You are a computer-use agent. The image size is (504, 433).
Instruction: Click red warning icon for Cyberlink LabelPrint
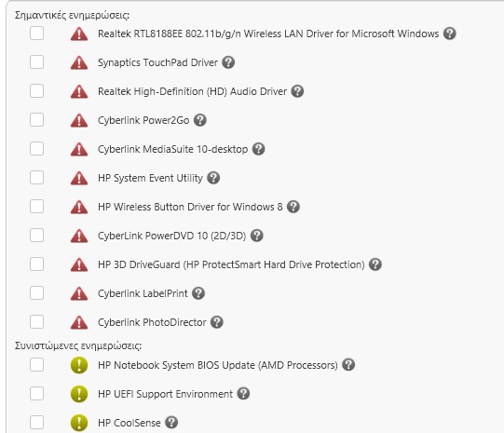click(x=79, y=293)
